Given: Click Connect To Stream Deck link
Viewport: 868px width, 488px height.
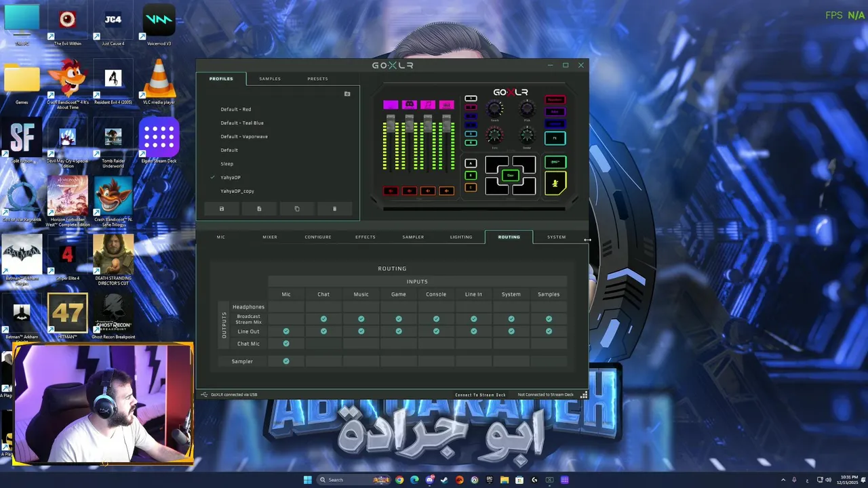Looking at the screenshot, I should coord(480,394).
